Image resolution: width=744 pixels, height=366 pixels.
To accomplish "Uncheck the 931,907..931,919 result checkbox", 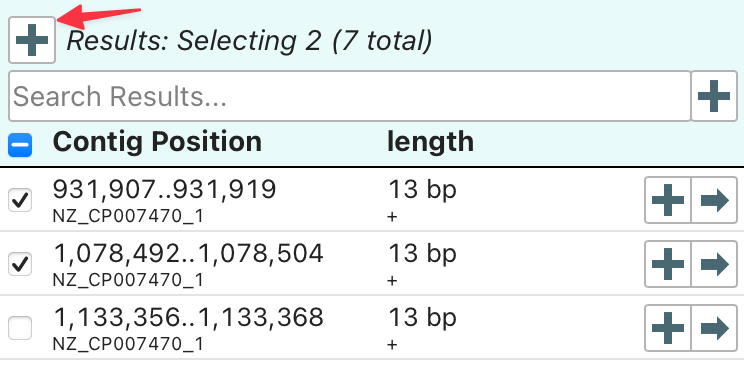I will (x=20, y=200).
